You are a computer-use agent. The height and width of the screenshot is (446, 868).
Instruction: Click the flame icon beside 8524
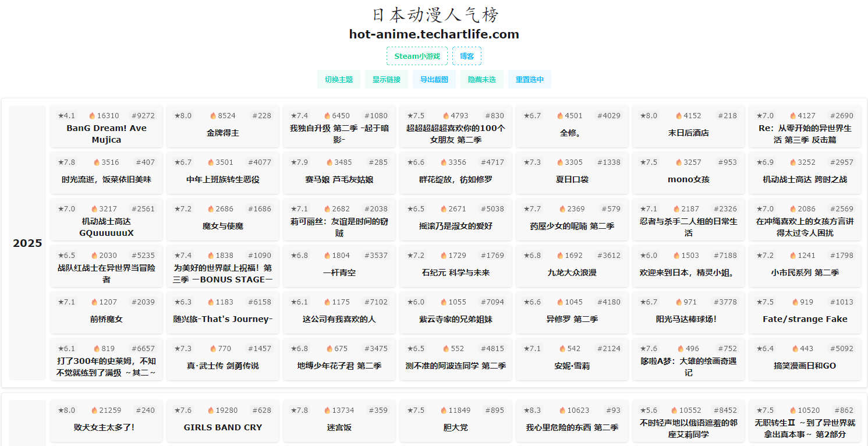(x=213, y=116)
